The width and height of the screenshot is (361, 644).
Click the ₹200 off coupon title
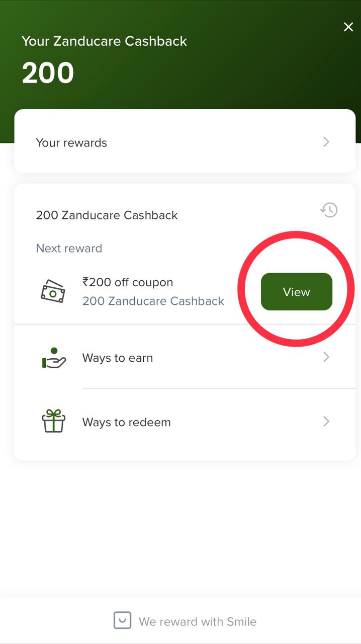coord(128,282)
